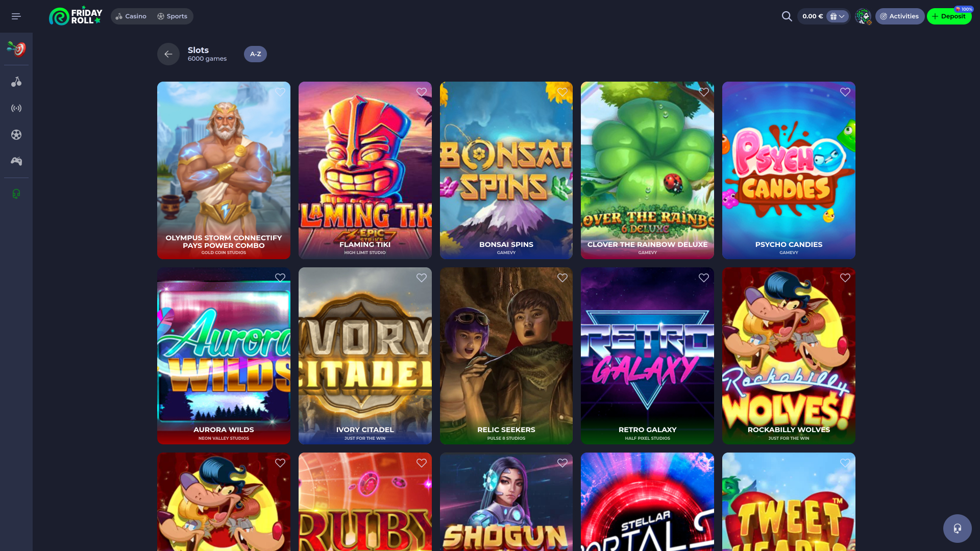Image resolution: width=980 pixels, height=551 pixels.
Task: Launch the Relic Seekers game
Action: tap(506, 356)
